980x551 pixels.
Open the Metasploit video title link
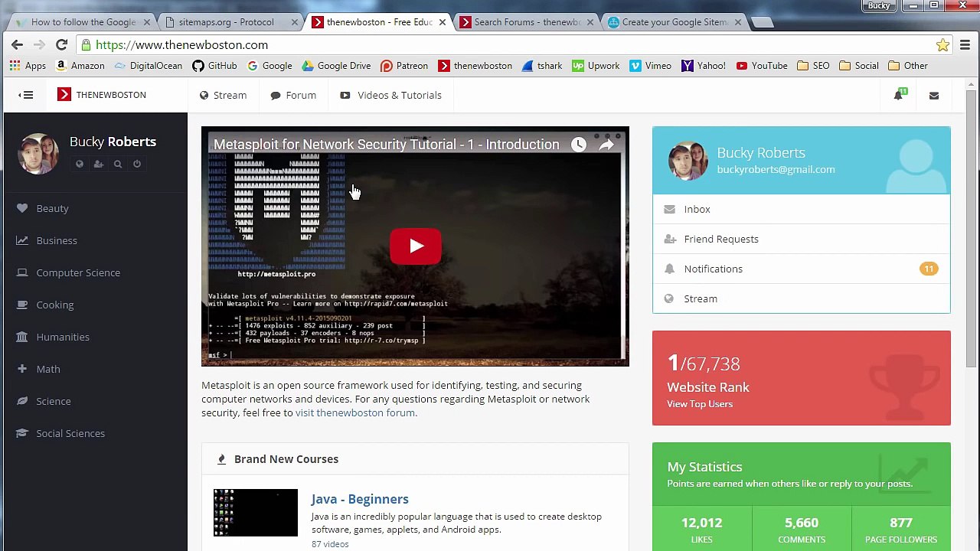(x=386, y=145)
